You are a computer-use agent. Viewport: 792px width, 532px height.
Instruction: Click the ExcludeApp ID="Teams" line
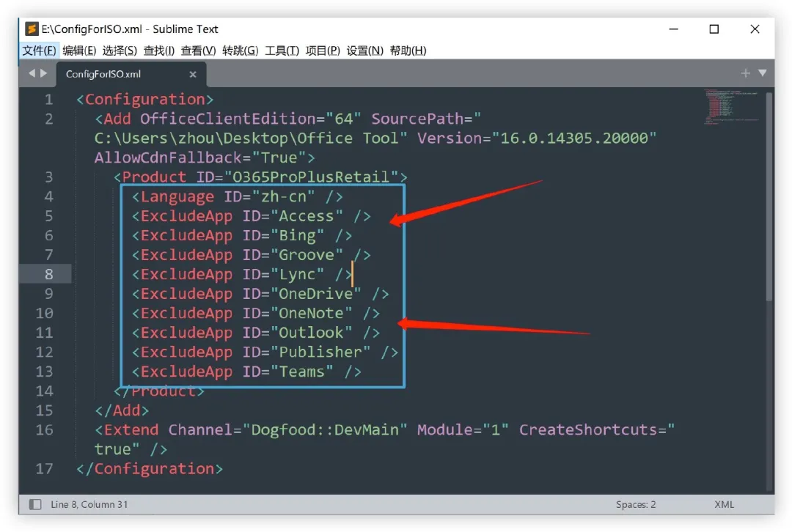click(x=246, y=372)
